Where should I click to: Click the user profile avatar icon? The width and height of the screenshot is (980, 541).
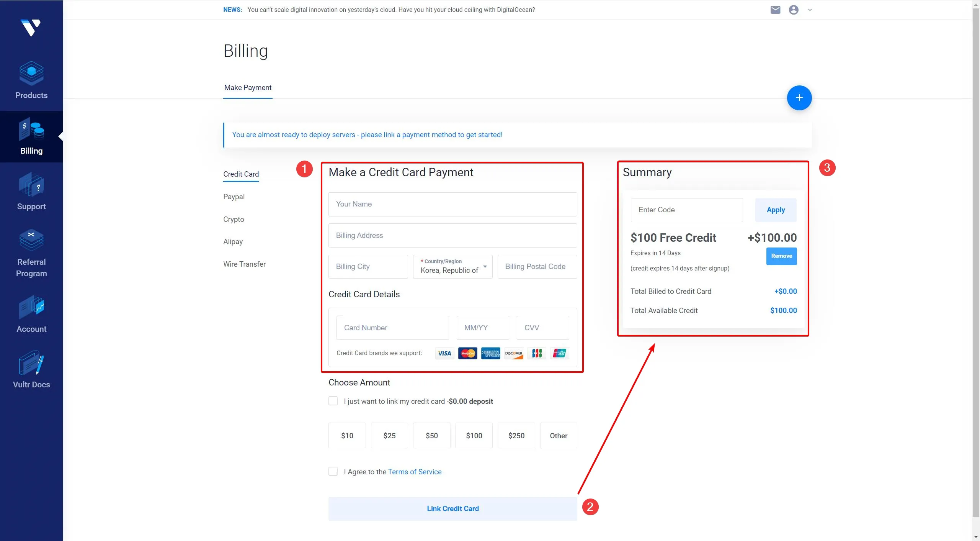click(794, 10)
